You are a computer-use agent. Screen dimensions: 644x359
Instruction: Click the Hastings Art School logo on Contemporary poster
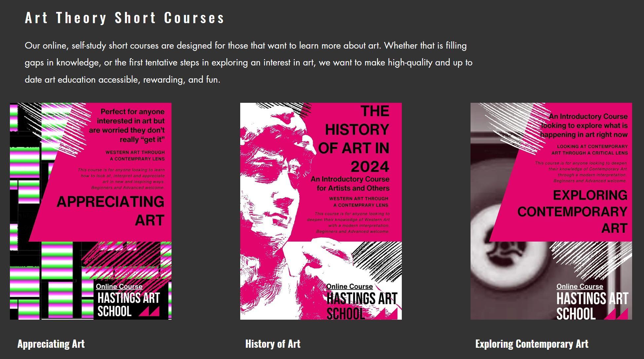click(x=592, y=306)
